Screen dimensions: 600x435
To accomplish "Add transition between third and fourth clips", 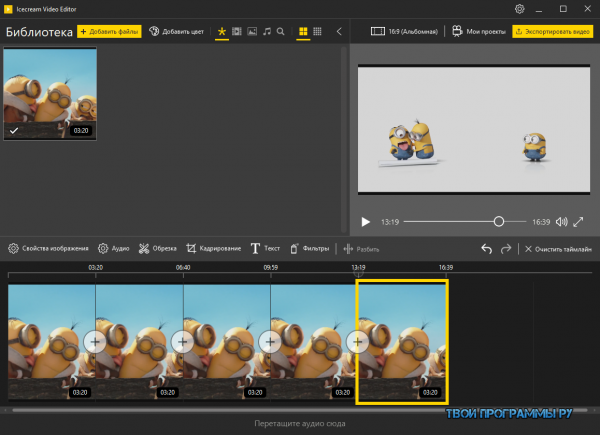I will pyautogui.click(x=270, y=341).
